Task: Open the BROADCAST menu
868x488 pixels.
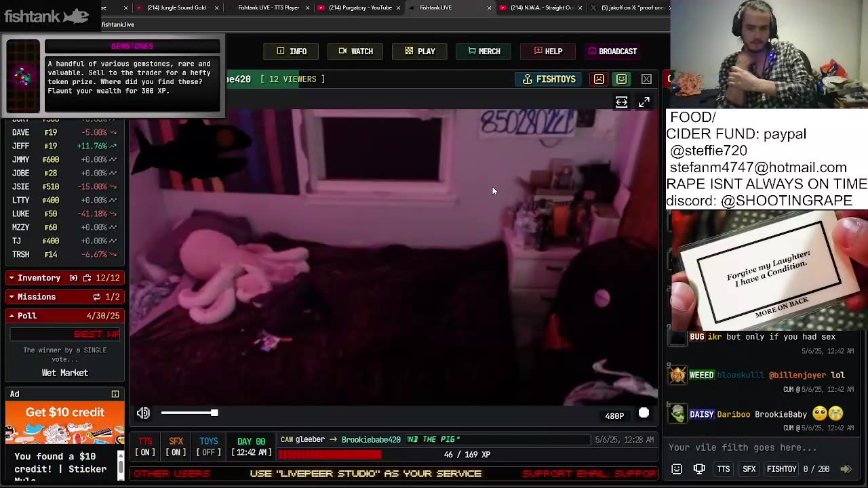Action: pyautogui.click(x=612, y=52)
